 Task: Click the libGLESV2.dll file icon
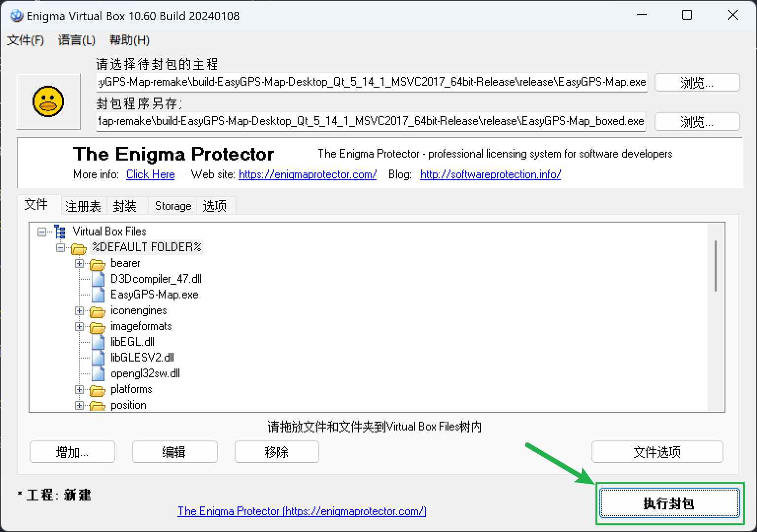tap(98, 358)
